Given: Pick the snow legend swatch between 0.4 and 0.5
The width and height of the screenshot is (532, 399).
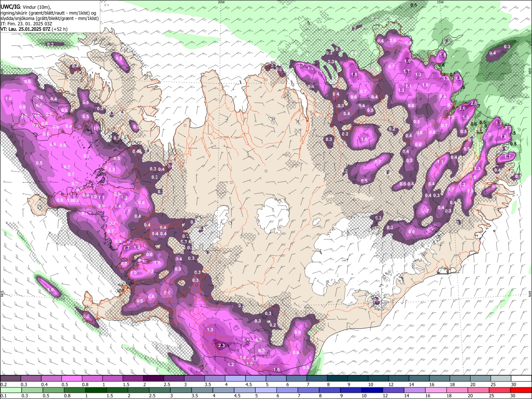Looking at the screenshot, I should (x=51, y=379).
